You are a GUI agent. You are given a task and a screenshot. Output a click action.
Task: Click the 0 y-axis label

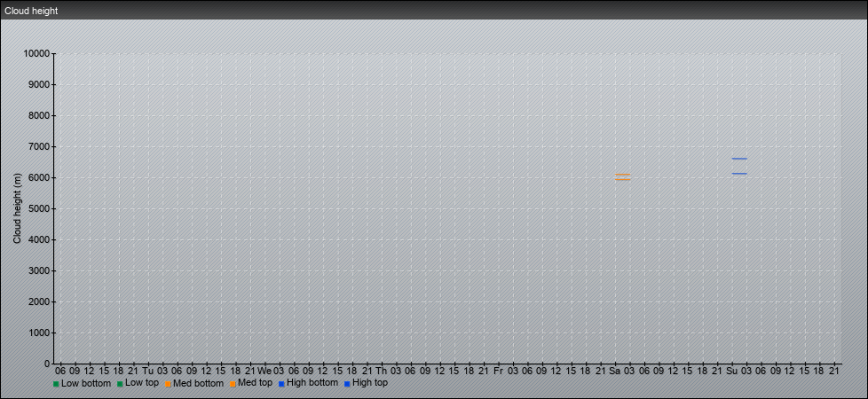click(47, 364)
